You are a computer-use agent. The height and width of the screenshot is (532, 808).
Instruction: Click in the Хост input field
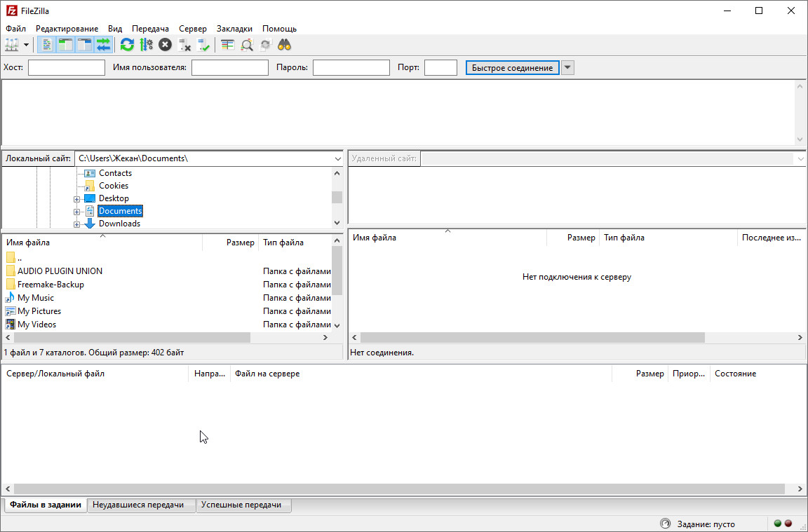pyautogui.click(x=66, y=68)
